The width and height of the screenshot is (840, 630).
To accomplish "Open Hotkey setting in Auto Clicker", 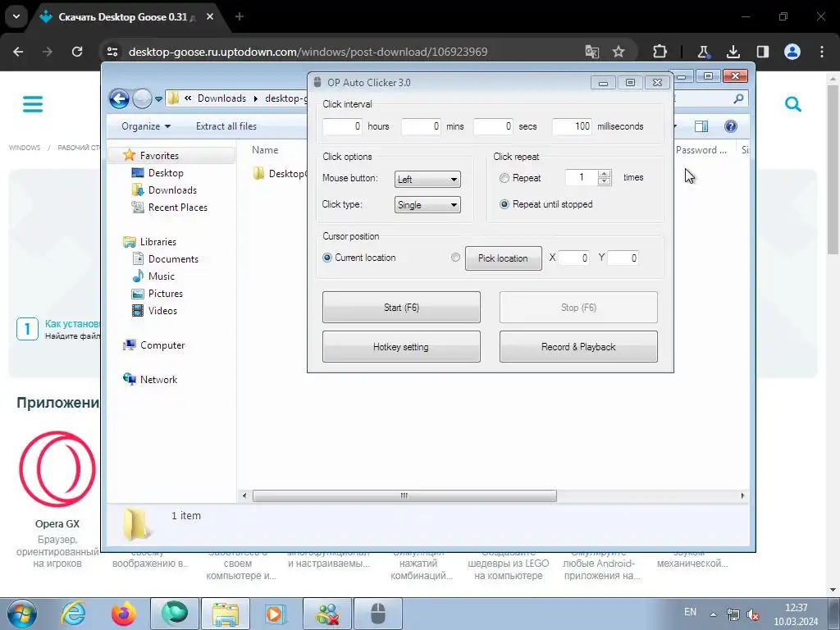I will point(401,347).
